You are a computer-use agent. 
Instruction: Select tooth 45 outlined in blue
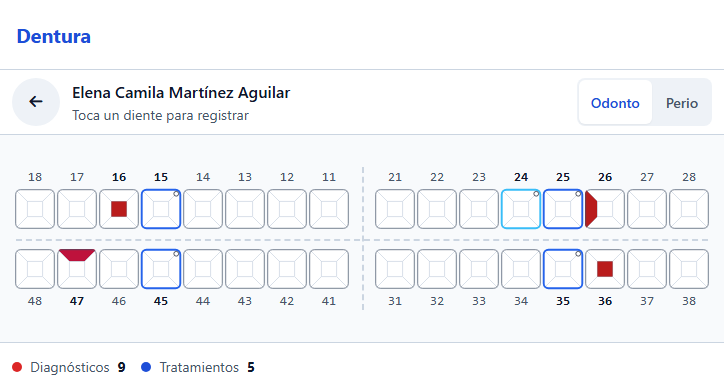(x=161, y=269)
